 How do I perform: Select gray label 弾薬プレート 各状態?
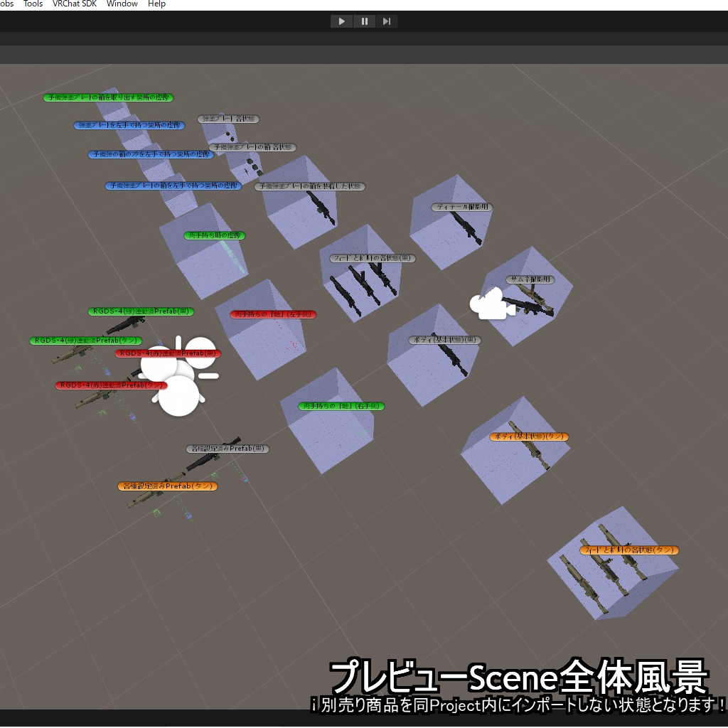pyautogui.click(x=228, y=119)
